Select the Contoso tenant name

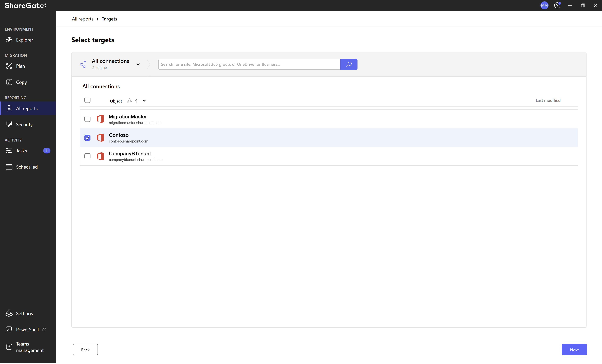pos(119,135)
